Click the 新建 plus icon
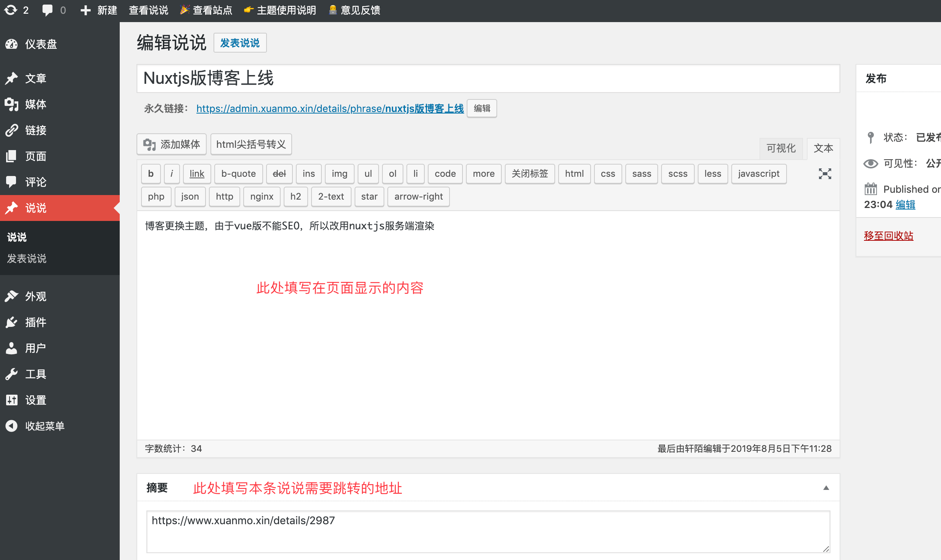This screenshot has height=560, width=941. [x=85, y=10]
